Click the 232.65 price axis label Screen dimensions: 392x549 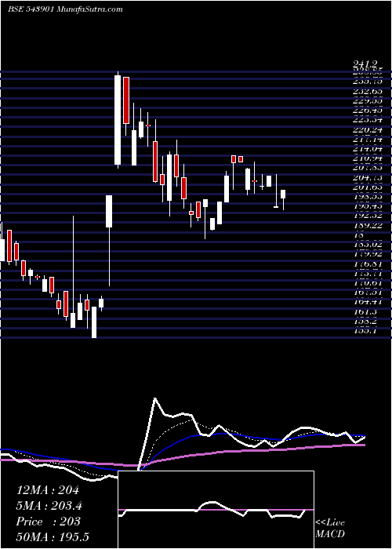point(367,92)
